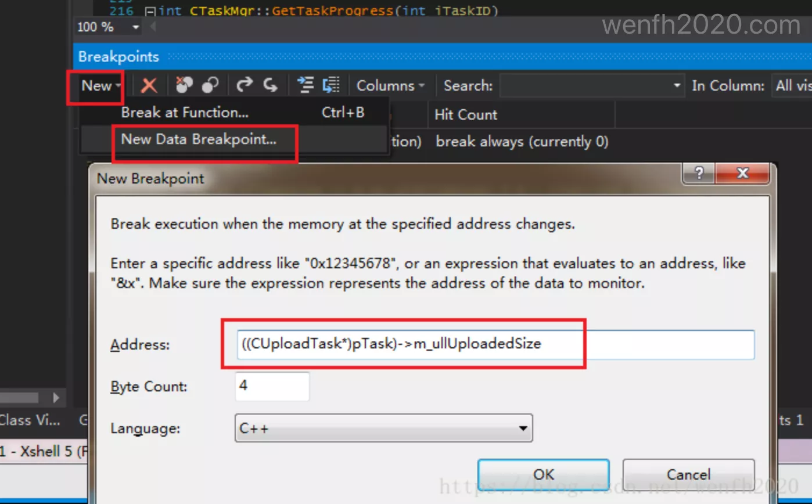Open the Search box dropdown arrow
The height and width of the screenshot is (504, 812).
coord(677,86)
